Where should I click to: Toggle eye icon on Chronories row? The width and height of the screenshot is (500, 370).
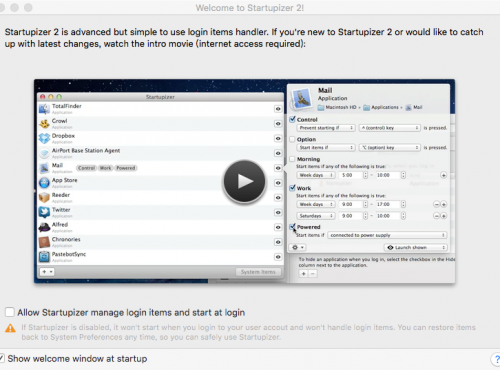(x=278, y=242)
